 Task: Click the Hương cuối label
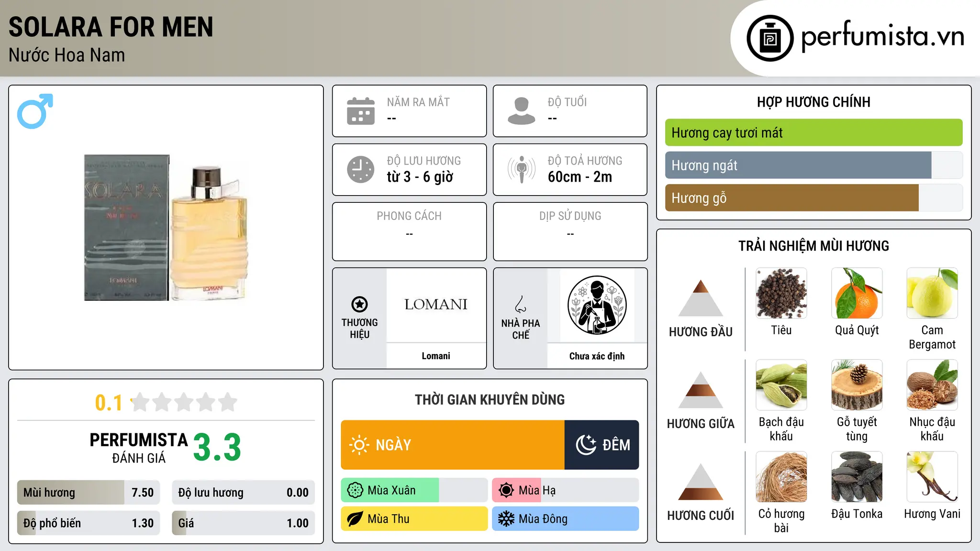click(701, 516)
